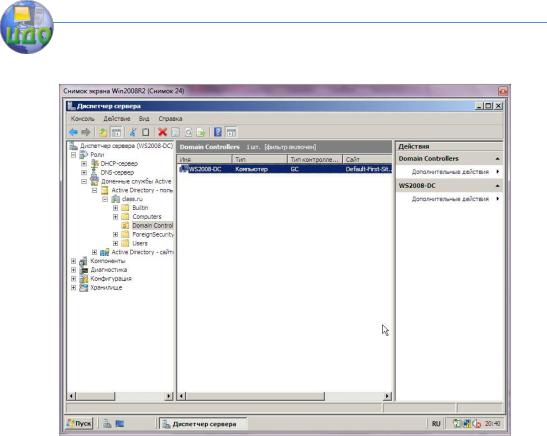Click list pane horizontal scrollbar left arrow
The image size is (547, 436).
pyautogui.click(x=181, y=396)
